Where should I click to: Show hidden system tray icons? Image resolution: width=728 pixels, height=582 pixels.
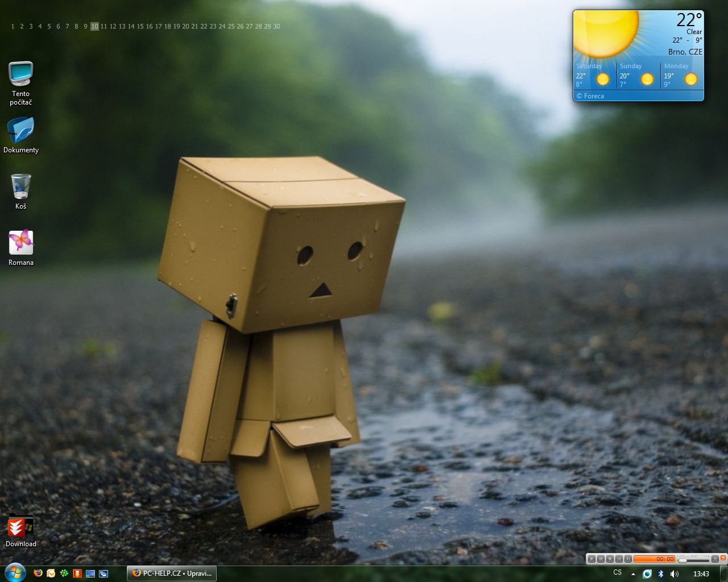(633, 574)
